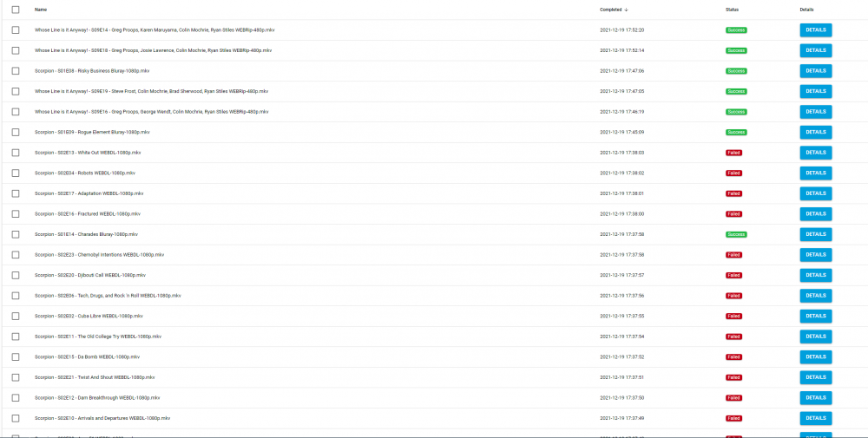Click timestamp 2021-12-19 17:37:54
This screenshot has height=438, width=868.
tap(621, 337)
